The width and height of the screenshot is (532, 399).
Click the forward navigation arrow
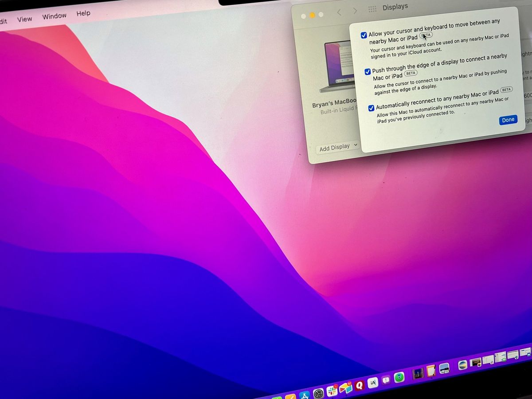[355, 10]
